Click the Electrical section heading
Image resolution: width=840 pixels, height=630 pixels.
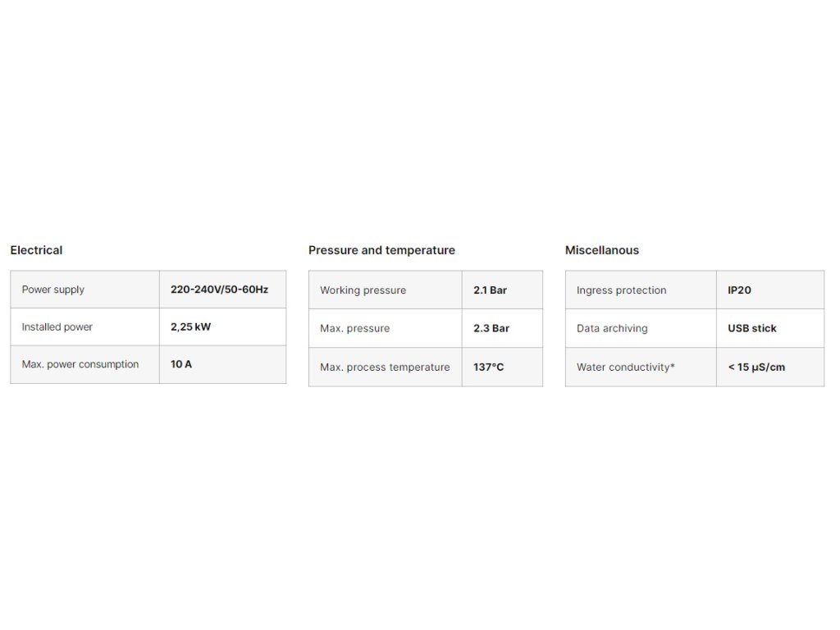36,250
